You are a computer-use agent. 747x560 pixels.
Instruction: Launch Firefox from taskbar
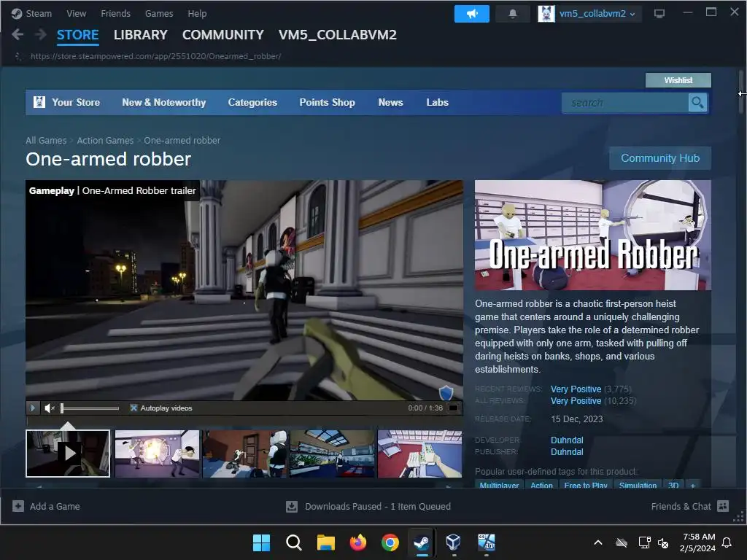[357, 542]
